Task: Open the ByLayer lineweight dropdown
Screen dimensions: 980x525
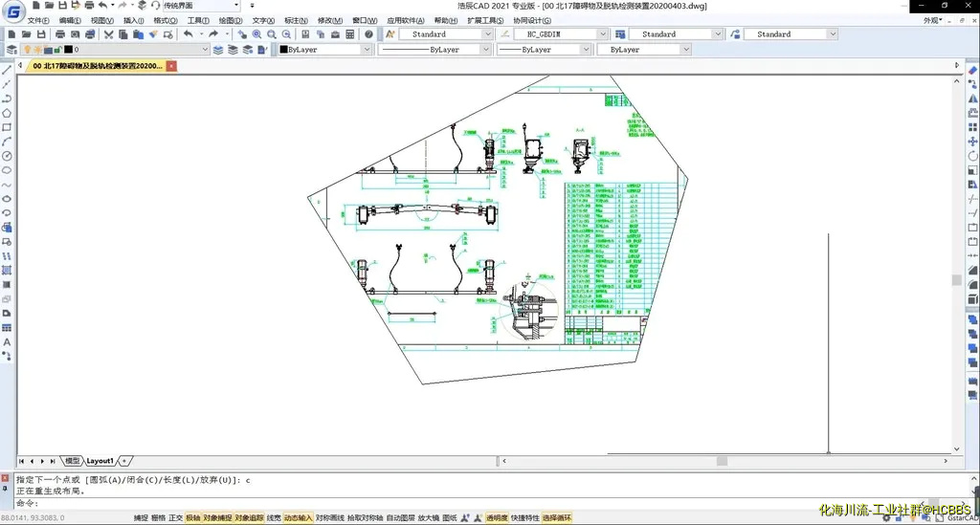Action: (545, 50)
